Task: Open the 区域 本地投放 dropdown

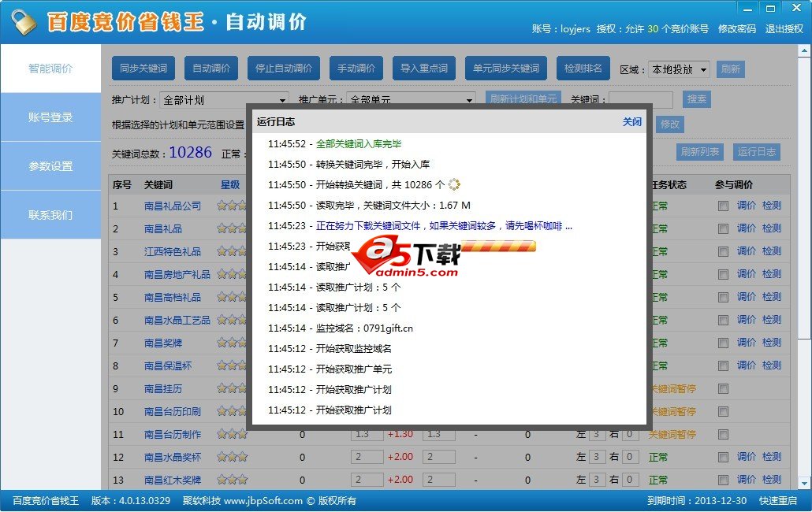Action: pos(679,69)
